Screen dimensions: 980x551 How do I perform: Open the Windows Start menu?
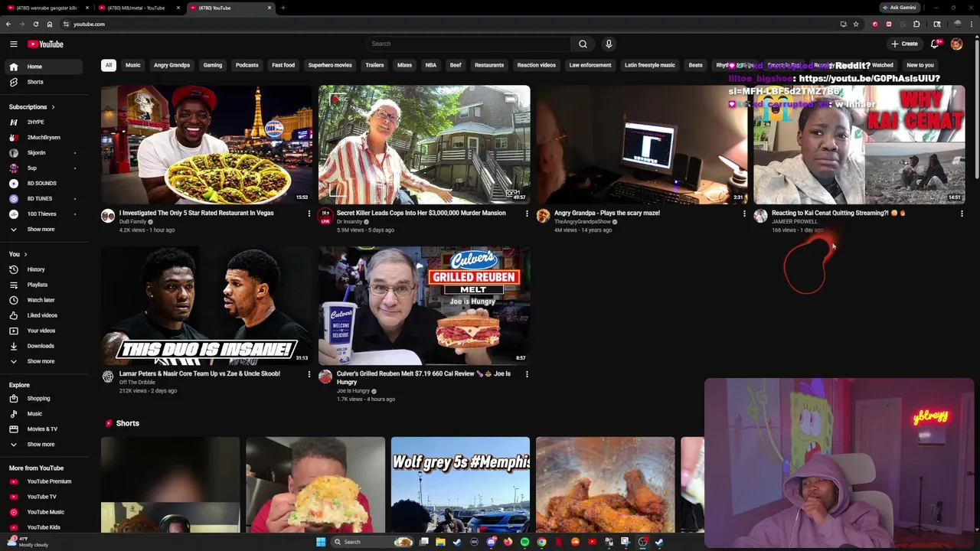[321, 542]
